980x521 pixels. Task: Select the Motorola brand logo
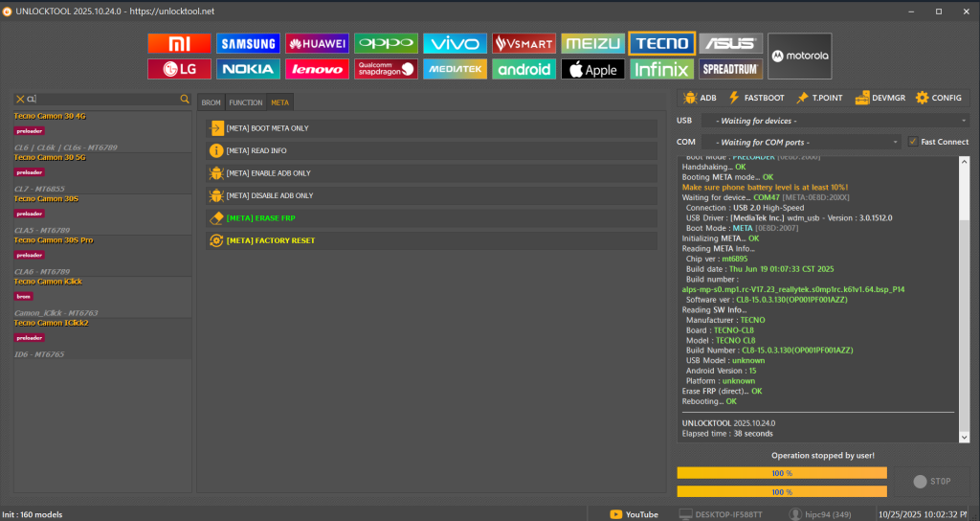click(799, 56)
